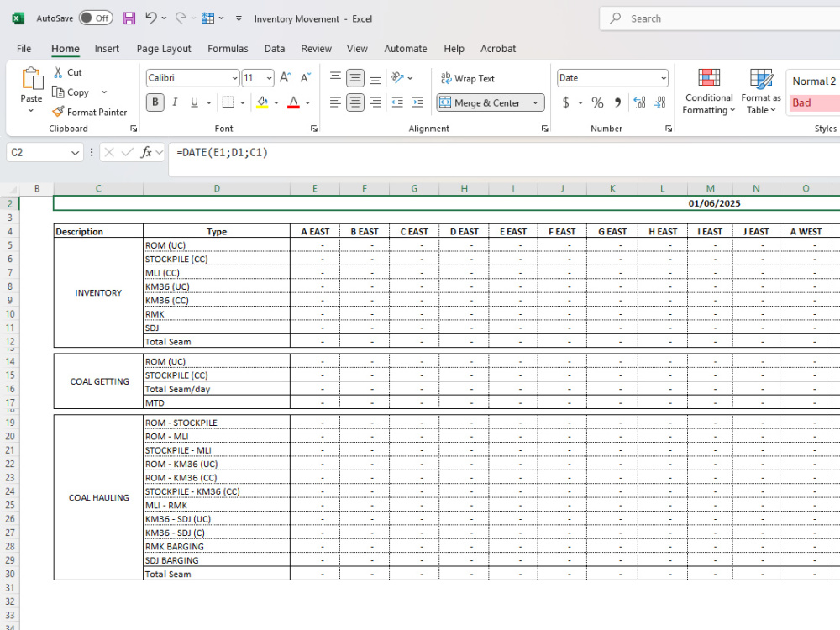Toggle Underline formatting
Image resolution: width=840 pixels, height=630 pixels.
[195, 102]
